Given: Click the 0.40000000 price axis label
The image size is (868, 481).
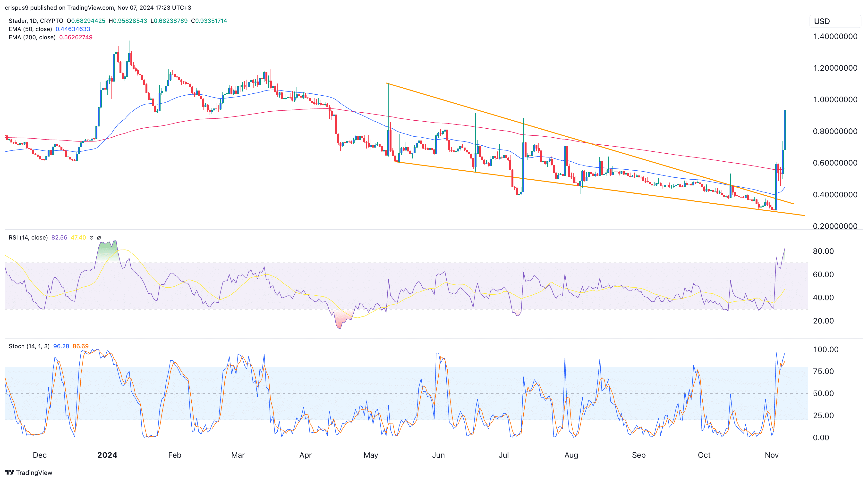Looking at the screenshot, I should [835, 195].
